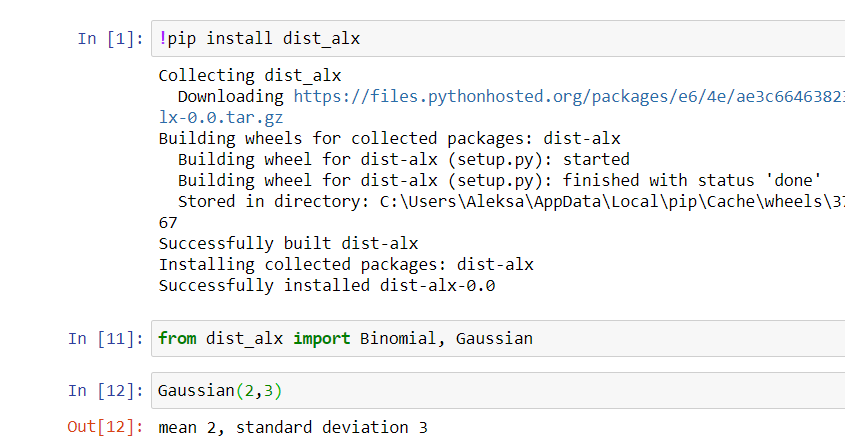This screenshot has width=845, height=446.
Task: Click the 'Collecting dist_alx' output line
Action: click(x=250, y=75)
